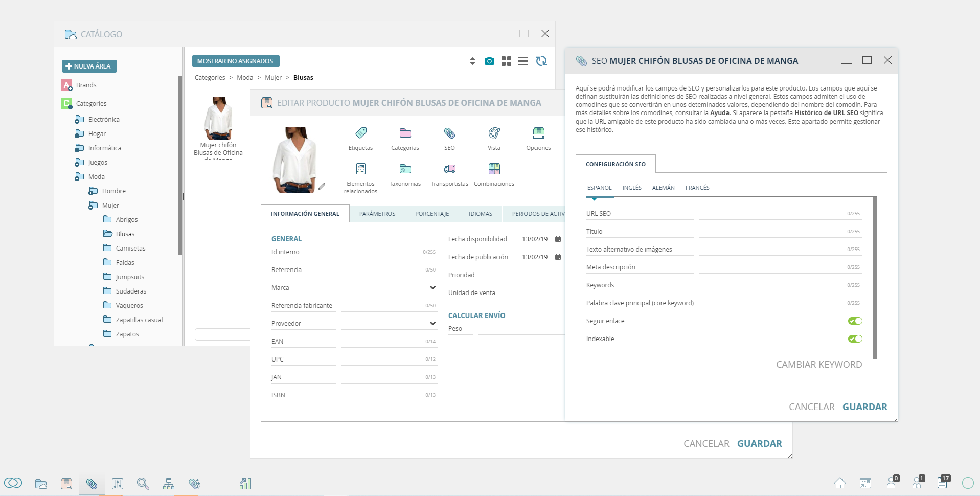
Task: Click Guardar in the SEO window
Action: (864, 407)
